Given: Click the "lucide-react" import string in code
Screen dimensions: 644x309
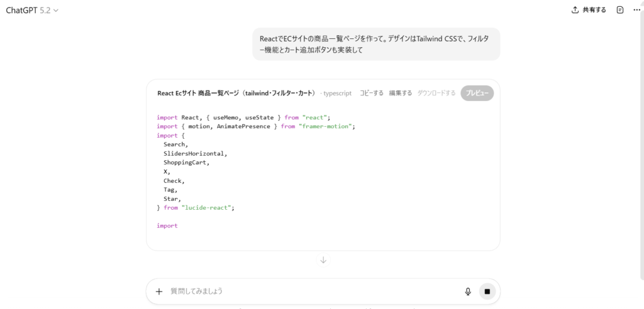Looking at the screenshot, I should [x=207, y=207].
